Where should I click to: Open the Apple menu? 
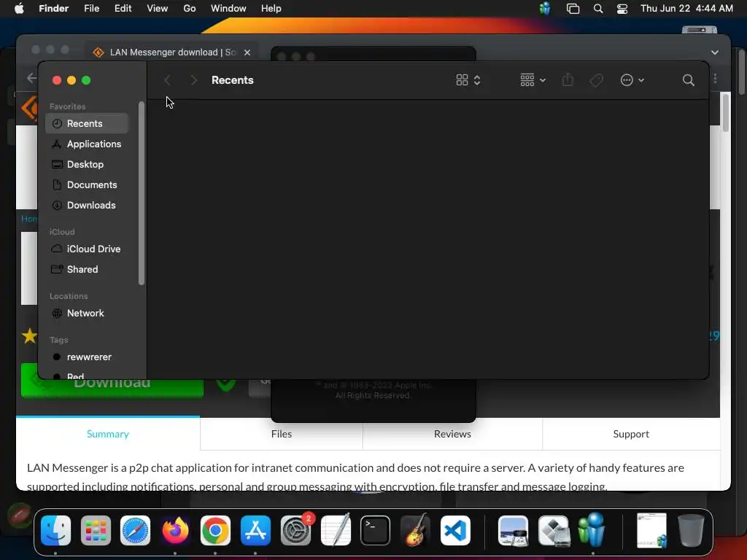[x=19, y=9]
